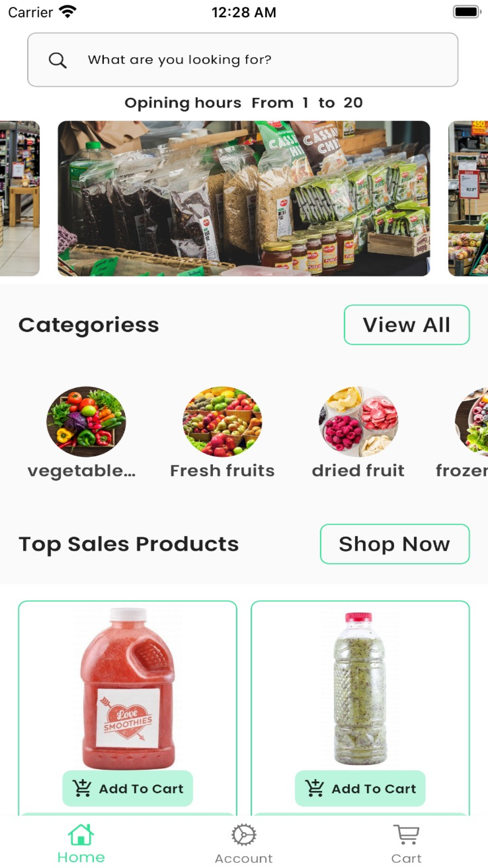This screenshot has height=868, width=488.
Task: Focus the 'What are you looking for?' field
Action: coord(243,60)
